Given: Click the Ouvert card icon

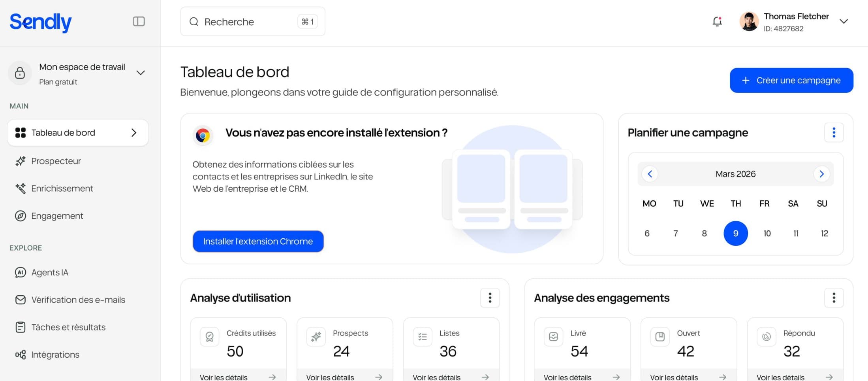Looking at the screenshot, I should [660, 337].
